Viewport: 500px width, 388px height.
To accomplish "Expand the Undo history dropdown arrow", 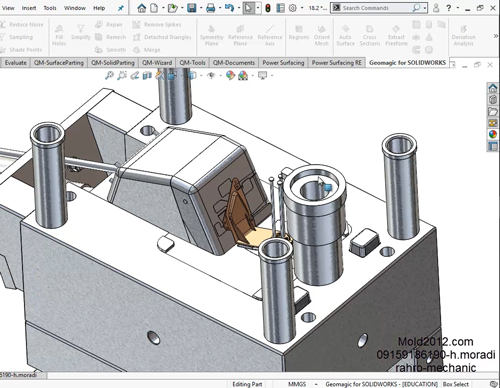I will (239, 8).
